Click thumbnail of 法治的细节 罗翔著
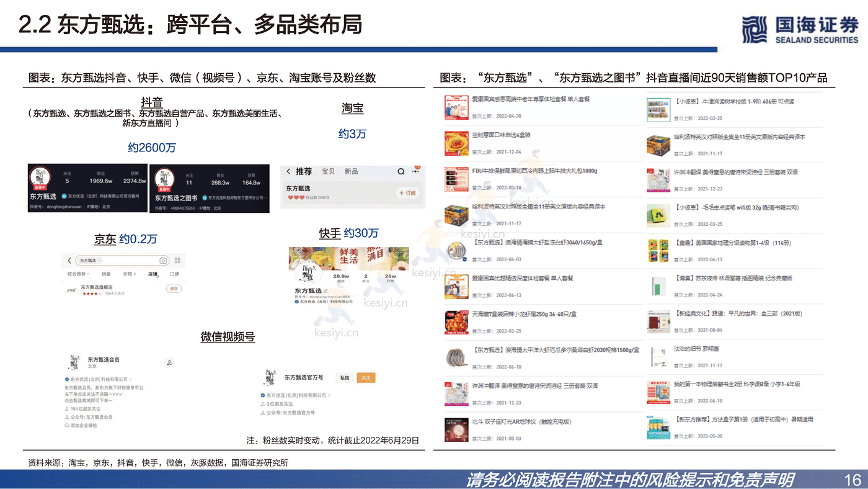Image resolution: width=868 pixels, height=489 pixels. pyautogui.click(x=658, y=357)
